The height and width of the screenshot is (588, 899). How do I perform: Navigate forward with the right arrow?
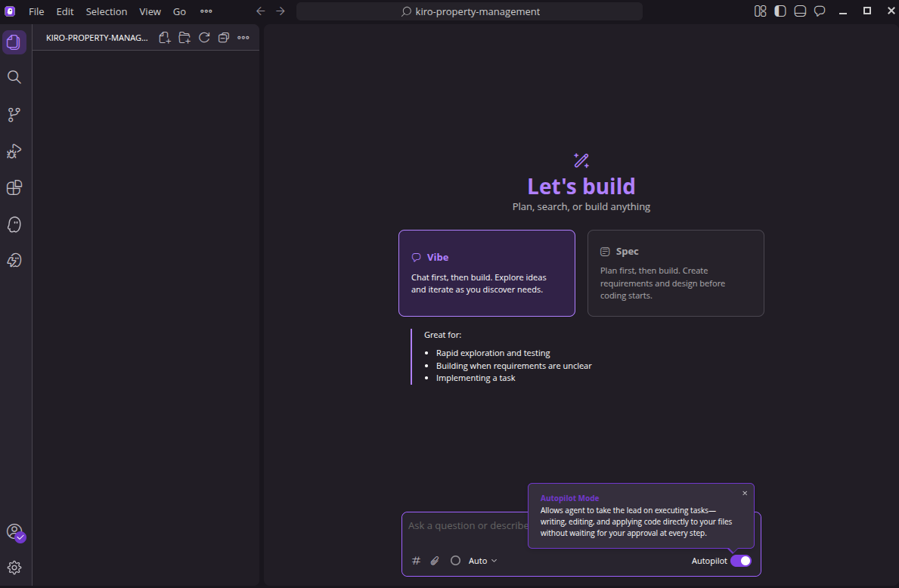click(281, 11)
